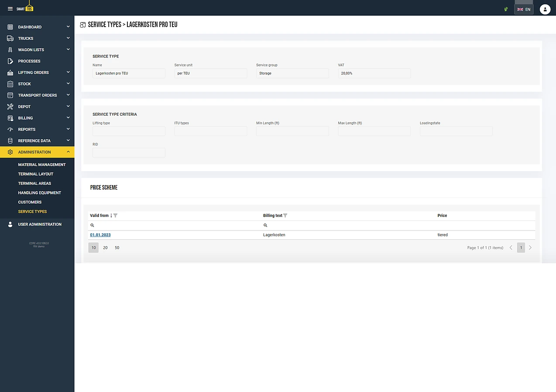Image resolution: width=556 pixels, height=392 pixels.
Task: Click the Min Length (ft) field
Action: (x=292, y=131)
